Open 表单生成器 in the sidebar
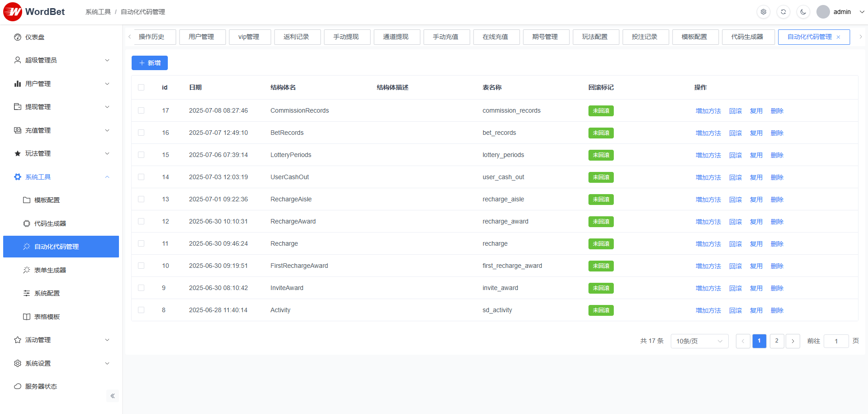 [x=50, y=270]
